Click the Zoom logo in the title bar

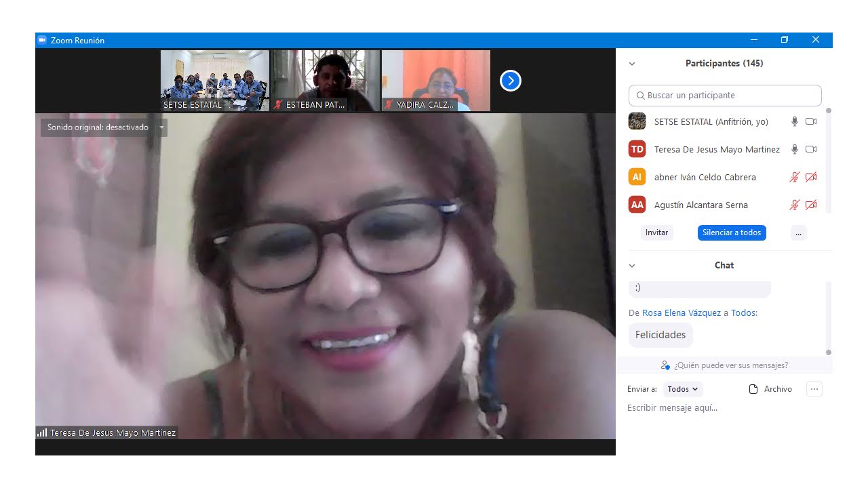coord(42,40)
